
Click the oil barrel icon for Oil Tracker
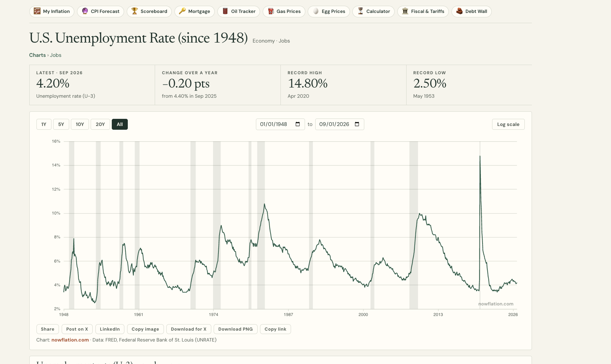click(225, 11)
